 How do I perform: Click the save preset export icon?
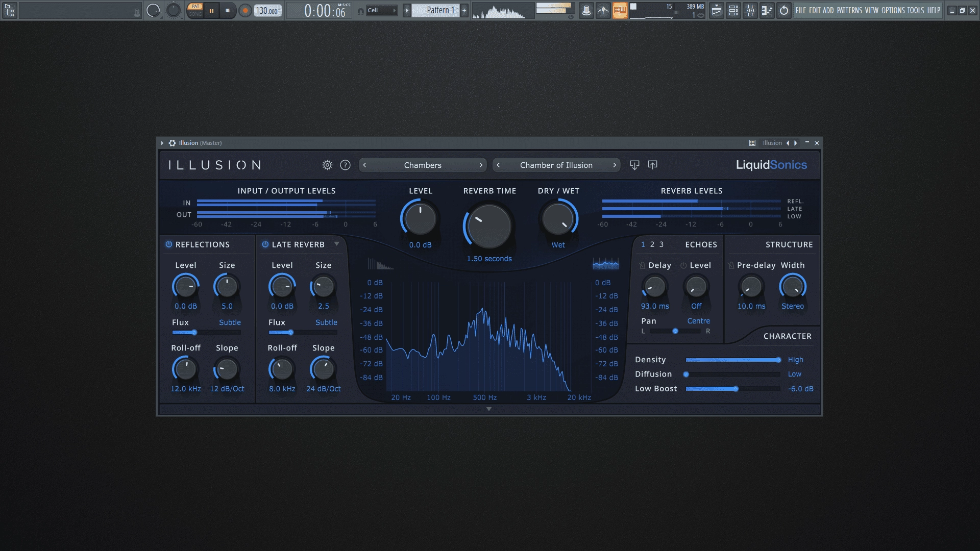pos(652,165)
